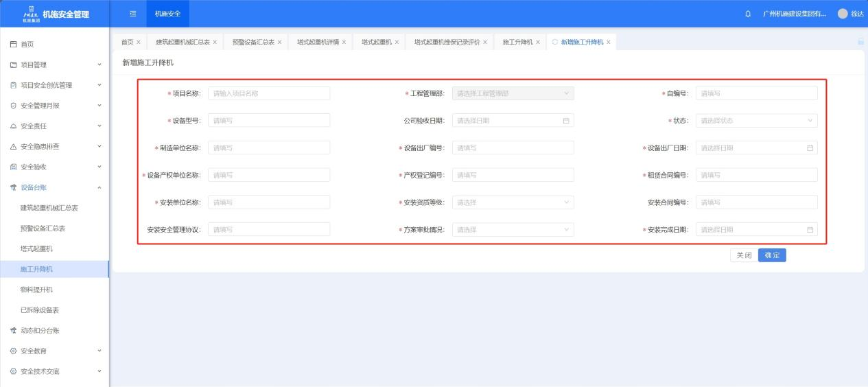Select 物料提升机 in the sidebar
Viewport: 868px width, 387px height.
[x=36, y=290]
